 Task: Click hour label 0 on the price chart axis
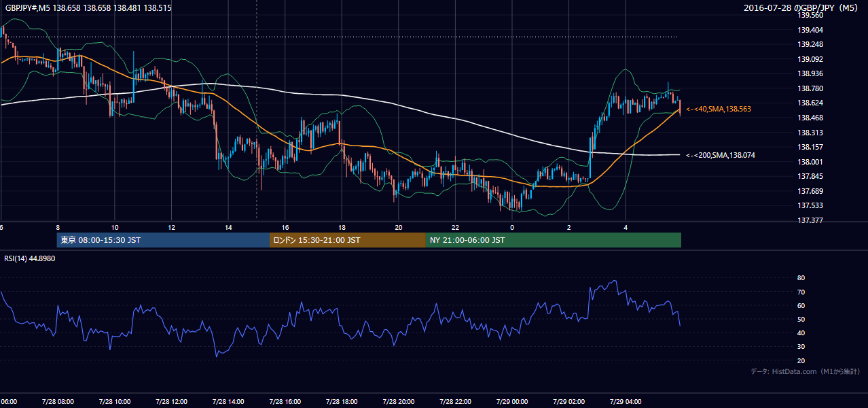pos(512,227)
